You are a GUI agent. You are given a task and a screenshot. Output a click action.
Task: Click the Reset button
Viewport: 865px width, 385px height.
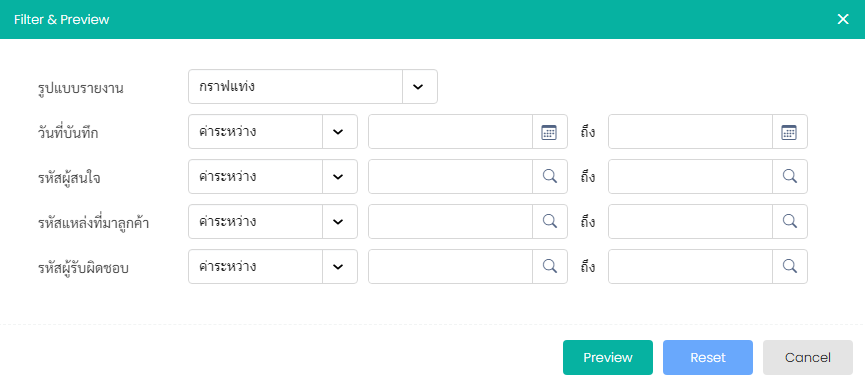click(708, 357)
